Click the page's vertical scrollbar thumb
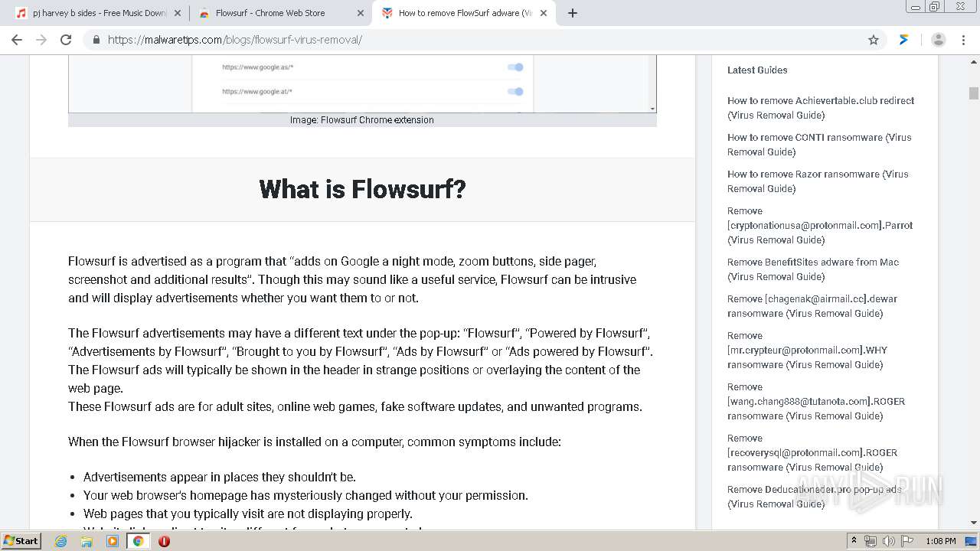 [974, 93]
